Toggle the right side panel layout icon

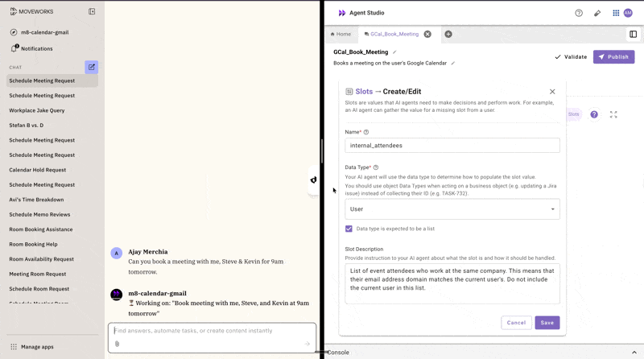[x=633, y=34]
